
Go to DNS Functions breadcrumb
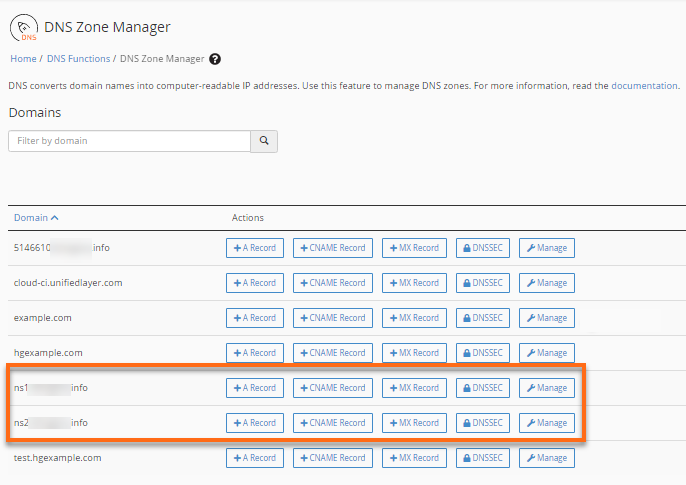[x=79, y=60]
